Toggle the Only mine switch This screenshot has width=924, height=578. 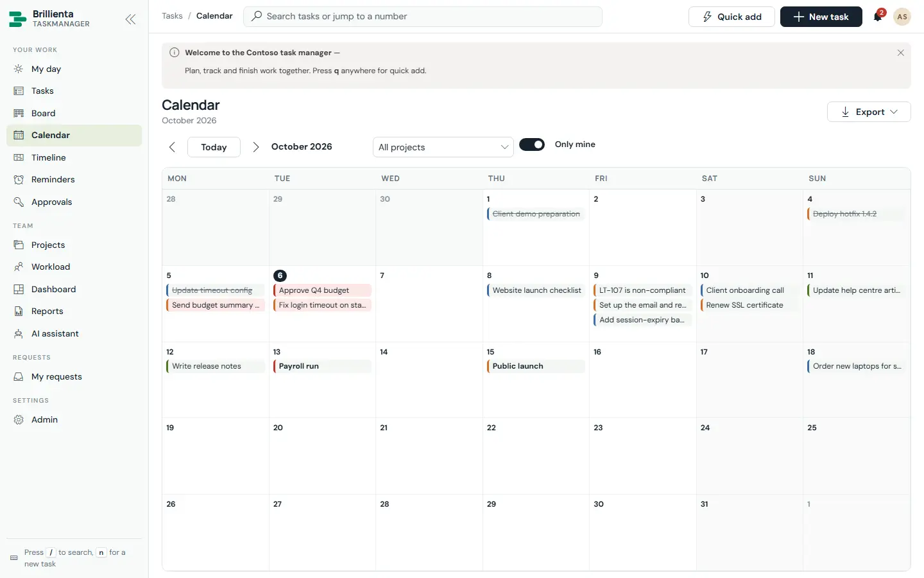(532, 144)
